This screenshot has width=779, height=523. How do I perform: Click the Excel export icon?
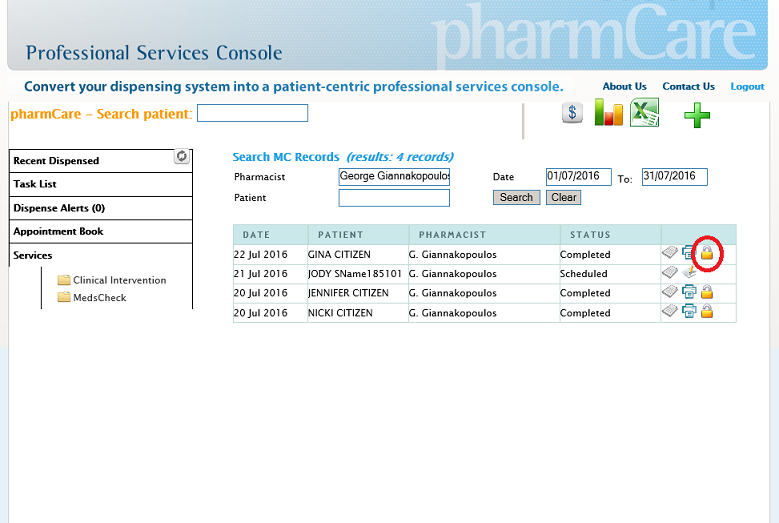(x=644, y=112)
